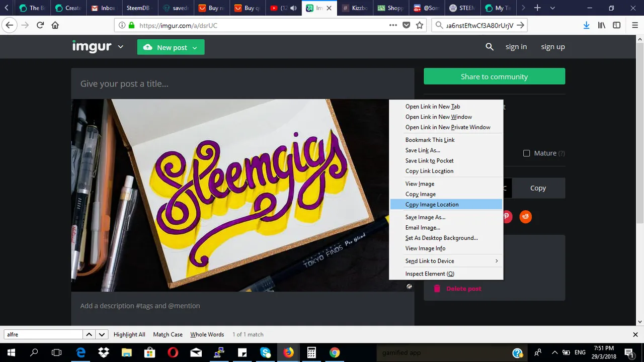Select Open Link in New Tab
Image resolution: width=644 pixels, height=362 pixels.
pos(446,107)
